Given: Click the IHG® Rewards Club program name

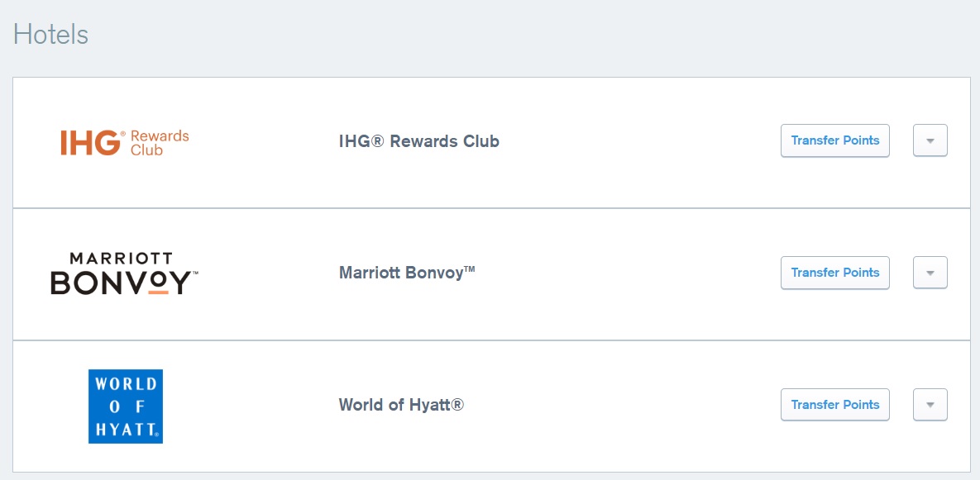Looking at the screenshot, I should click(x=418, y=141).
